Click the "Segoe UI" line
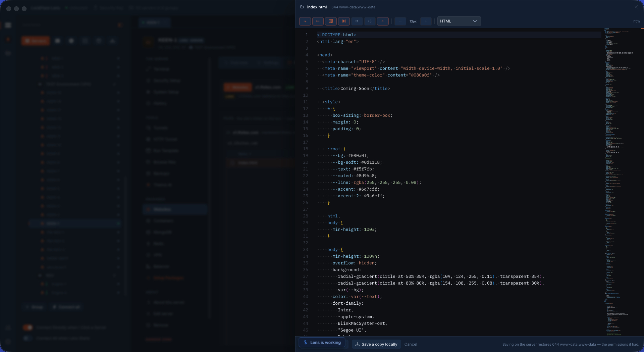644x352 pixels. pos(352,330)
